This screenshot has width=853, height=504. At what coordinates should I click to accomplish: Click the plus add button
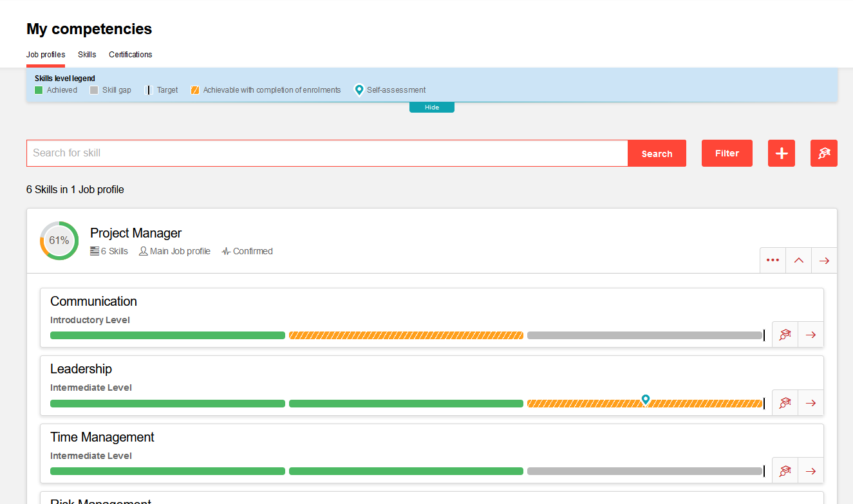click(x=781, y=153)
